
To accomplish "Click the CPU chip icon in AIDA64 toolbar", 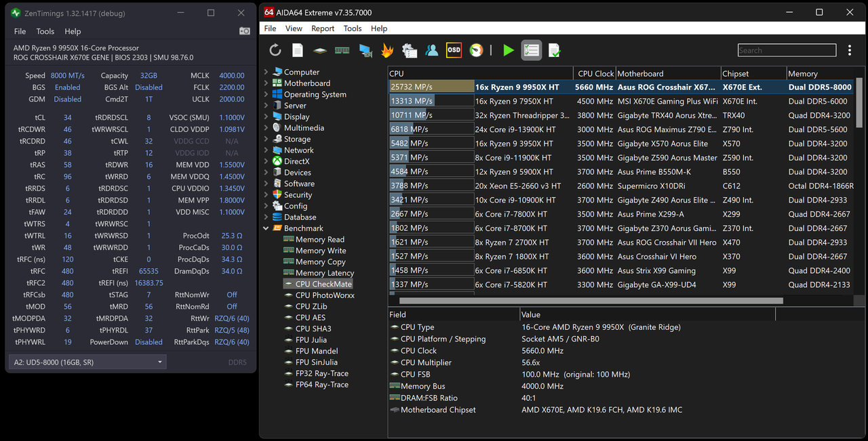I will click(x=320, y=50).
